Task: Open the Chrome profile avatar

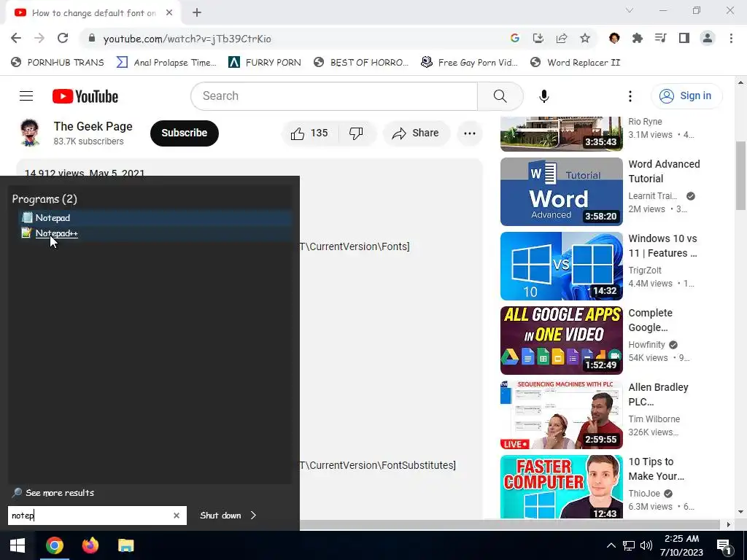Action: point(708,39)
